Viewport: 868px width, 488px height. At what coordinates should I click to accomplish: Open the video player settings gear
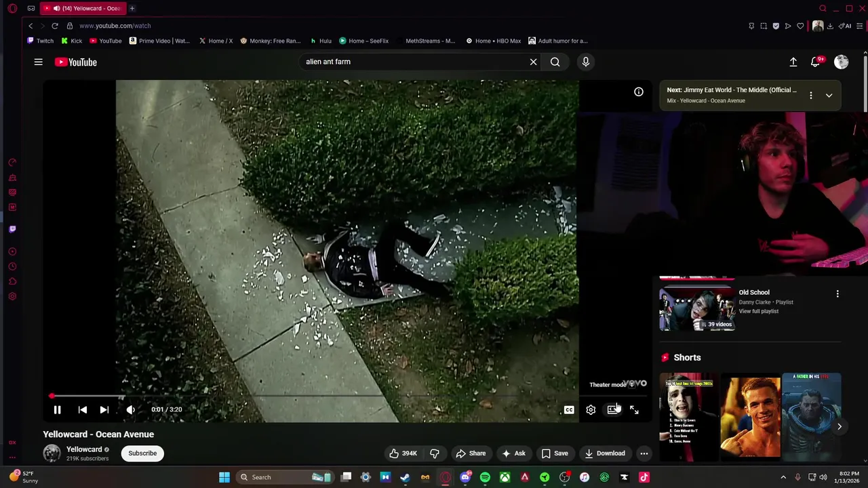coord(591,409)
